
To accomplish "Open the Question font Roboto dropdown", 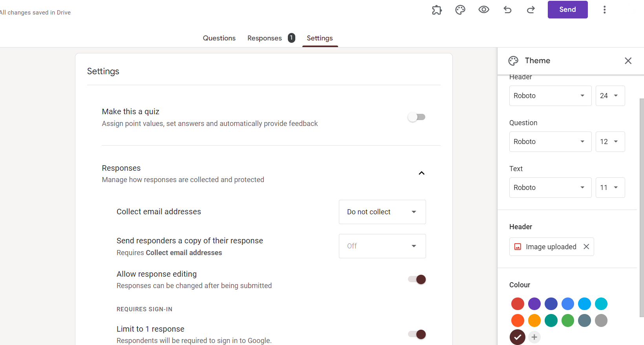I will click(550, 142).
